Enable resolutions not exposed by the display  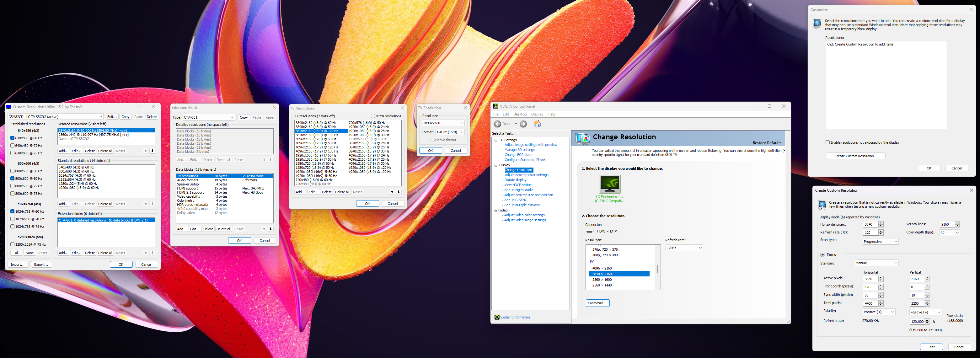pos(827,142)
